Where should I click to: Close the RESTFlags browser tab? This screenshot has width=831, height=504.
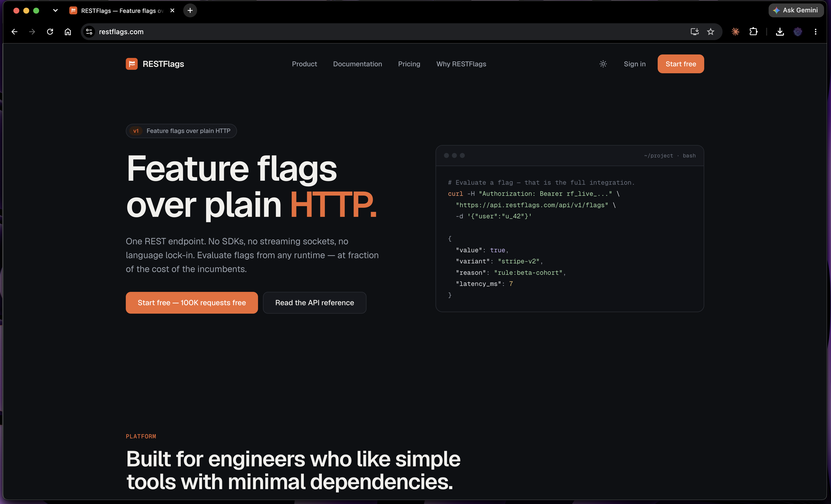coord(172,10)
